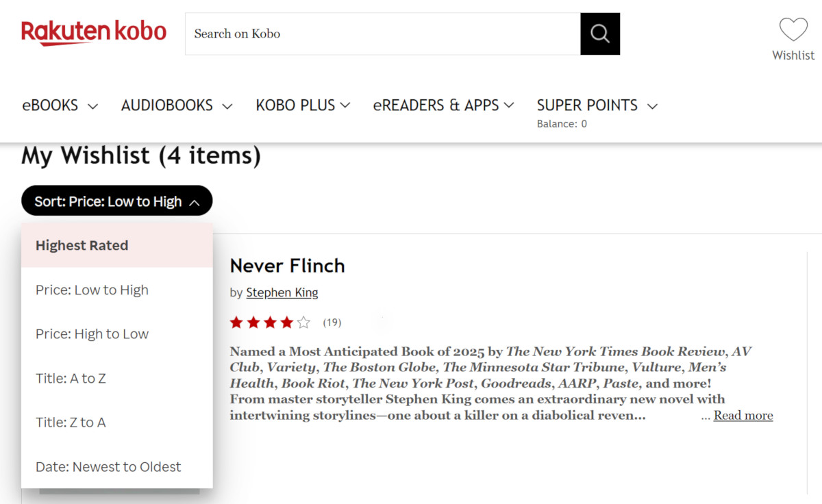The width and height of the screenshot is (822, 504).
Task: Sort by Price: High to Low
Action: 117,334
